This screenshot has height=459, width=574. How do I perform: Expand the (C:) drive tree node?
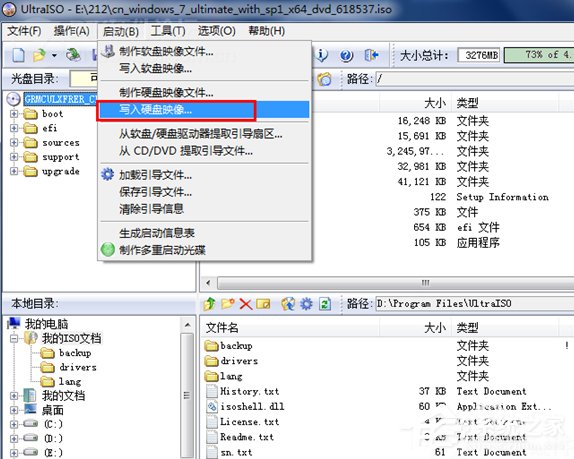14,424
